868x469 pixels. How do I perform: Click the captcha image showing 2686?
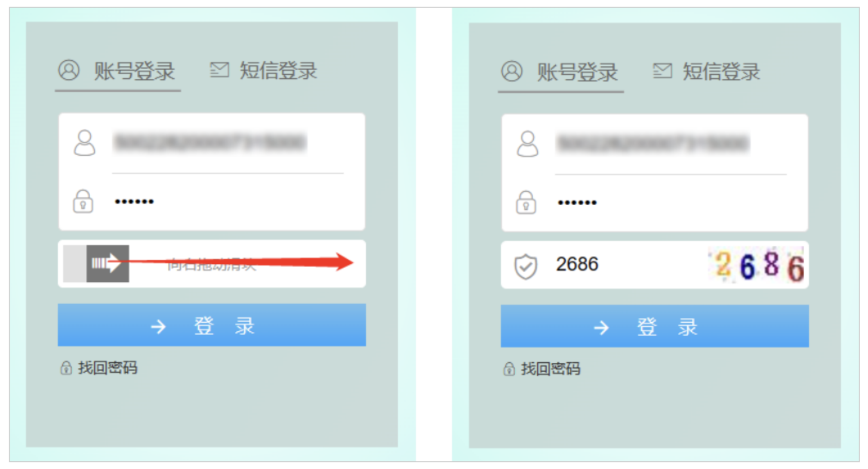click(756, 265)
